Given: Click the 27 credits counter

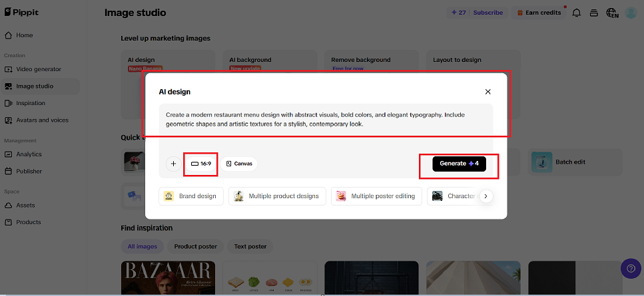Looking at the screenshot, I should (x=458, y=13).
